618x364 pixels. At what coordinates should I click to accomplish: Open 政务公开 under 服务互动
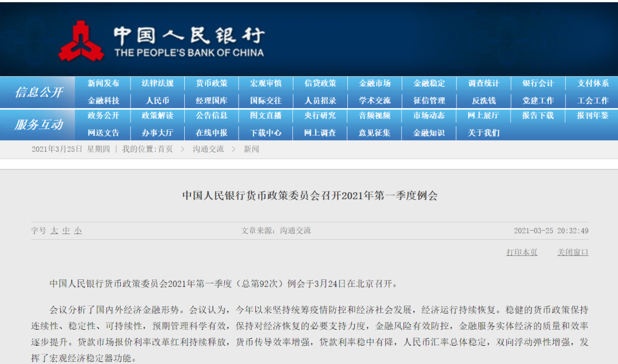(103, 116)
